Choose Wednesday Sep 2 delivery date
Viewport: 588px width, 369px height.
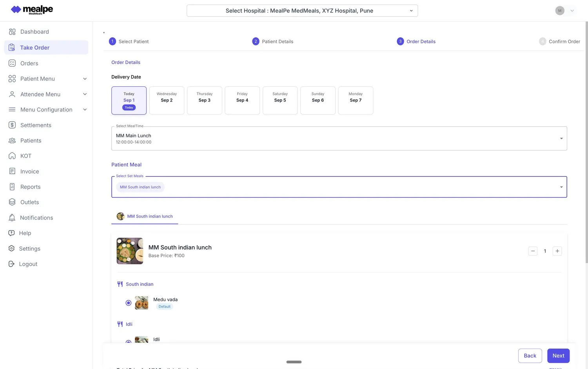tap(167, 100)
